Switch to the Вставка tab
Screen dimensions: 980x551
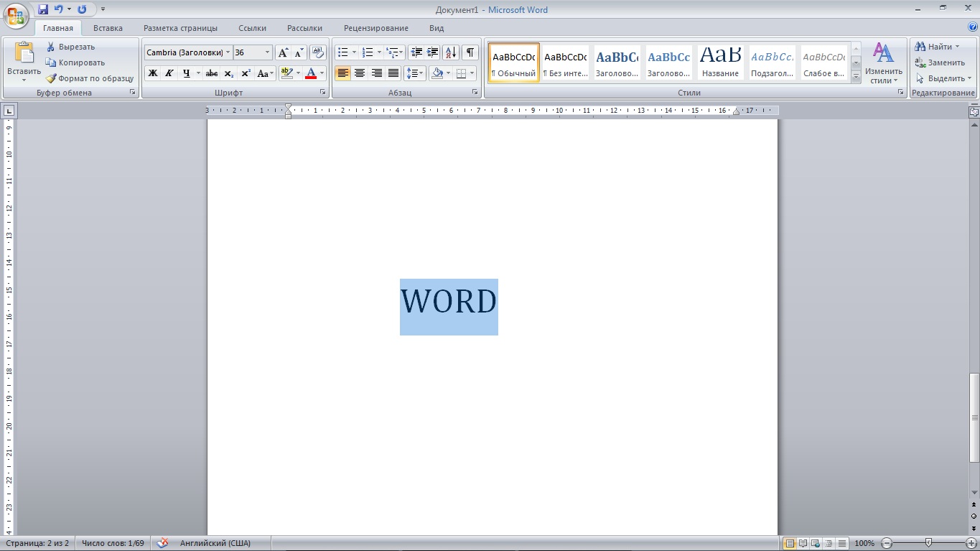[x=108, y=28]
